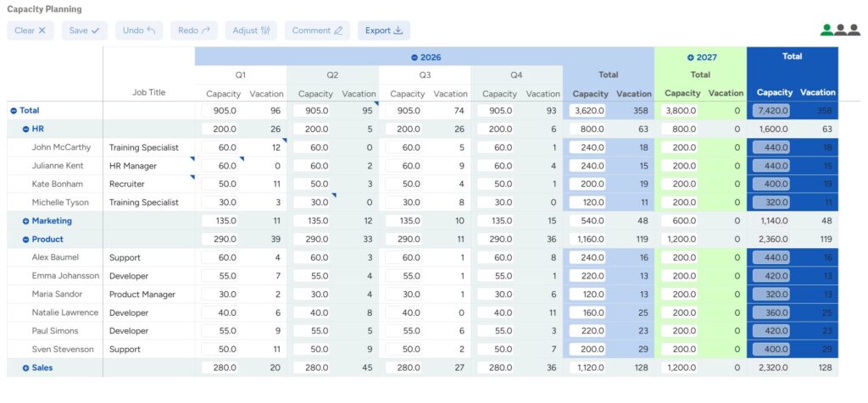Export the capacity planning table
Viewport: 868px width, 403px height.
(x=383, y=30)
